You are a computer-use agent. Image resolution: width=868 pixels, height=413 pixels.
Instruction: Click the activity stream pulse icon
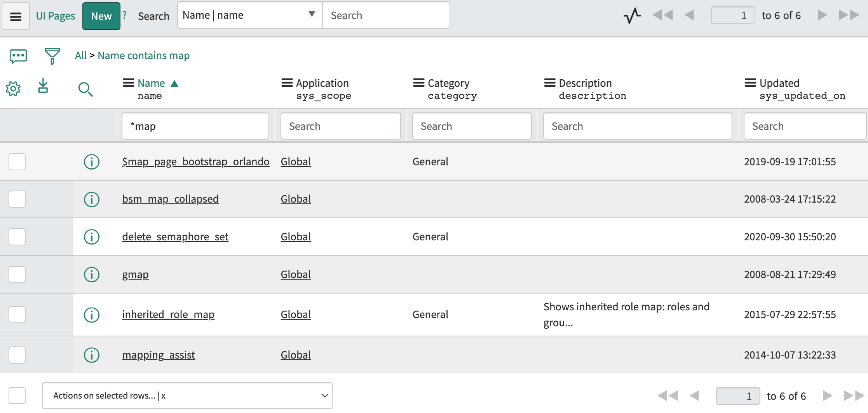[x=632, y=16]
